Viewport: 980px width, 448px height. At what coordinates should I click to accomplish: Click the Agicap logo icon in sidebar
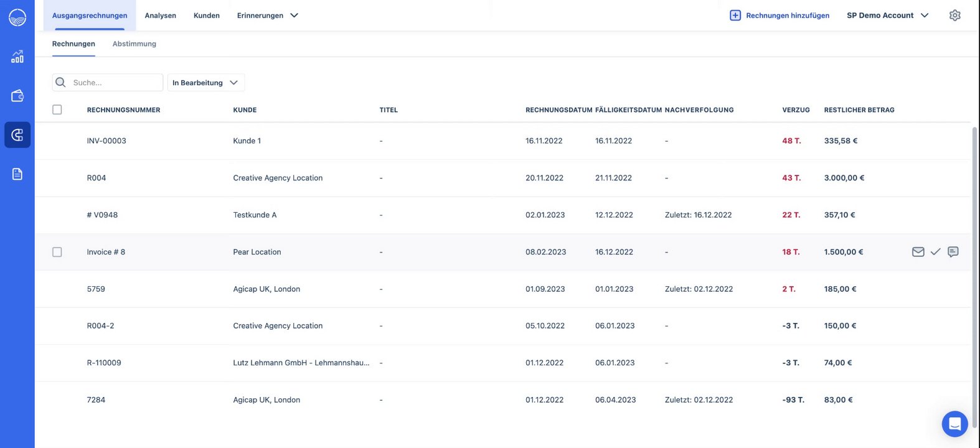point(17,17)
